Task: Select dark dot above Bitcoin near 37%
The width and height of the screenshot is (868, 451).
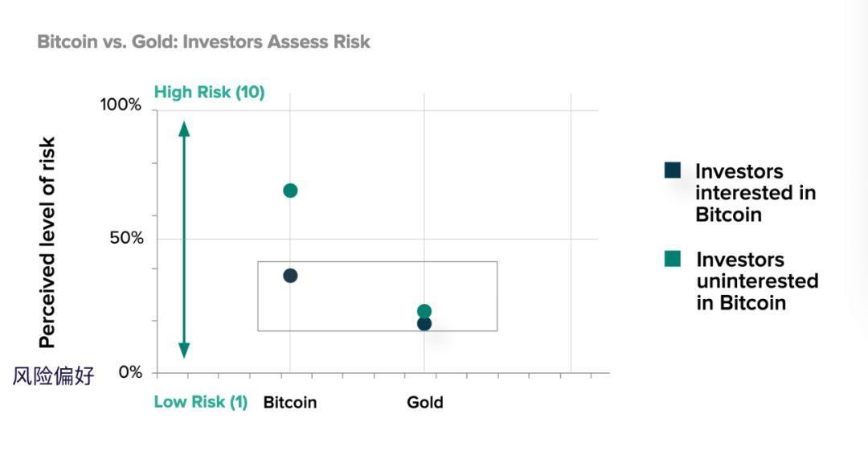Action: coord(290,276)
